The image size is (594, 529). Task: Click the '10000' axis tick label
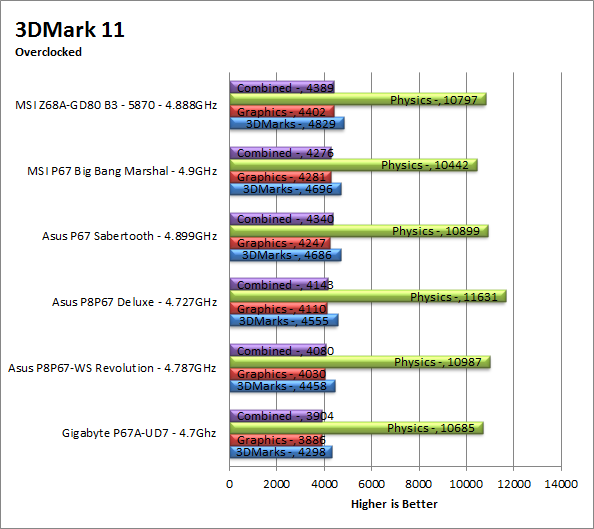coord(466,484)
